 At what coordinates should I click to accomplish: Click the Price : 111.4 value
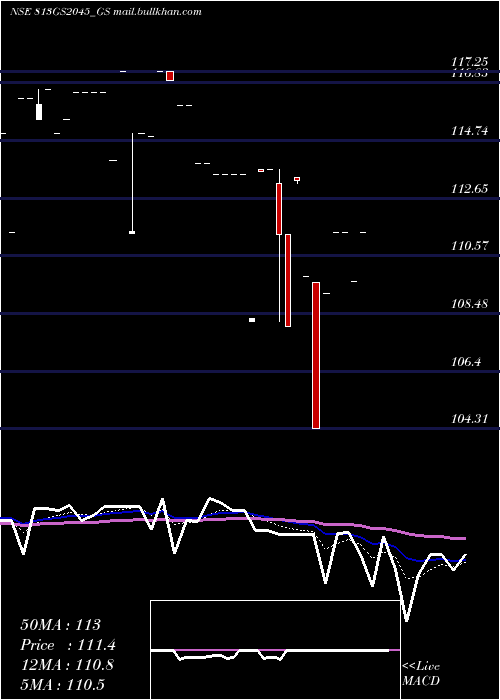68,645
